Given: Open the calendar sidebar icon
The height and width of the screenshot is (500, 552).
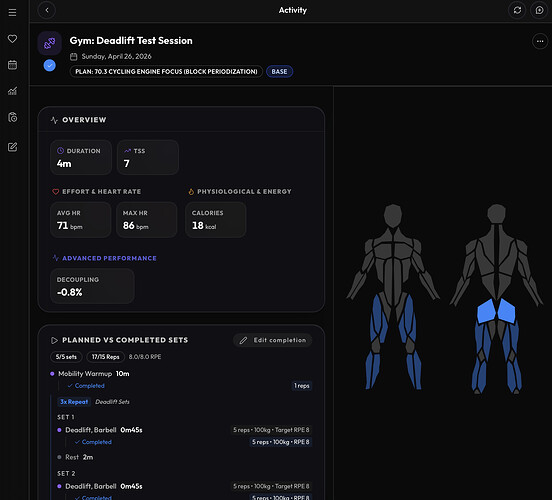Looking at the screenshot, I should [x=12, y=65].
